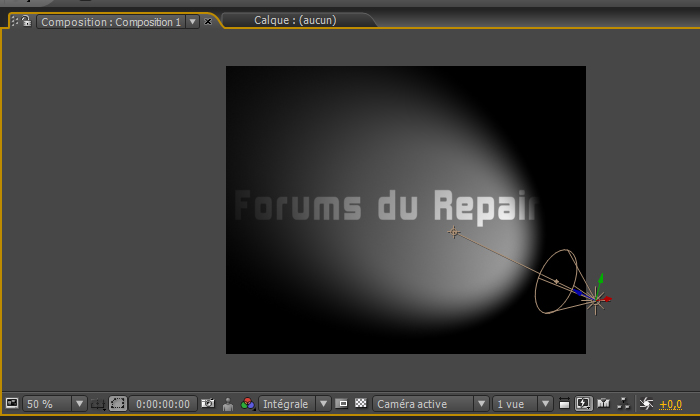Toggle the fast previews icon
700x420 pixels.
[x=583, y=404]
